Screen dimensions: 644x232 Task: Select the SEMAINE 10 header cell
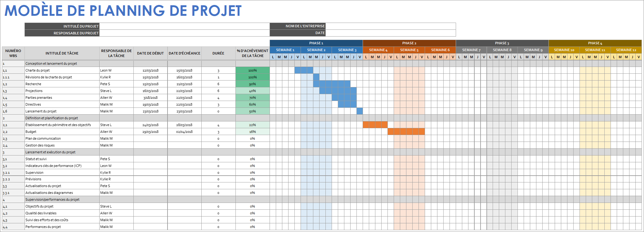(564, 50)
